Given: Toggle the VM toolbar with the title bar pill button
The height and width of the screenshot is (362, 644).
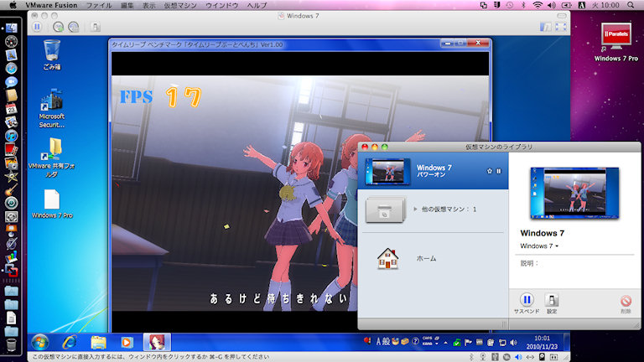Looking at the screenshot, I should tap(562, 16).
